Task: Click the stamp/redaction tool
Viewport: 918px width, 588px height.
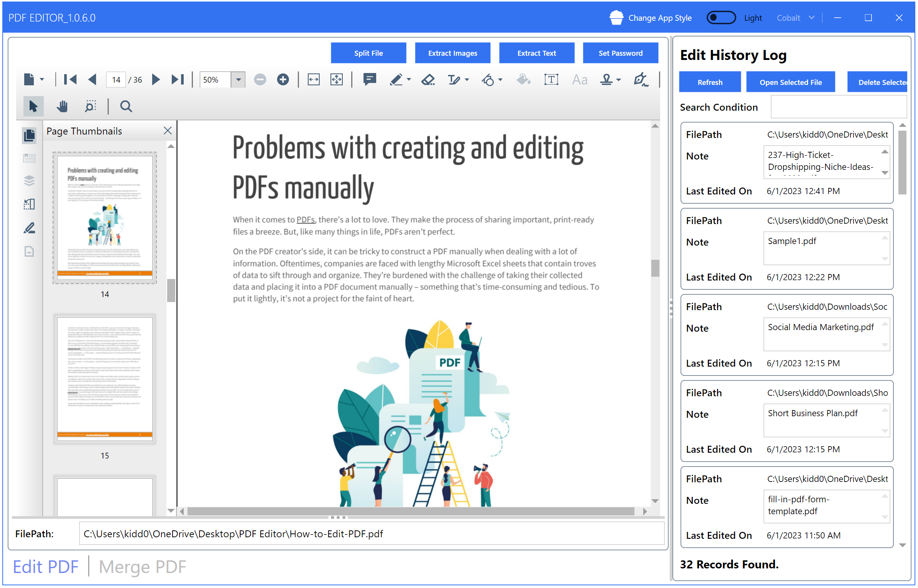Action: tap(608, 80)
